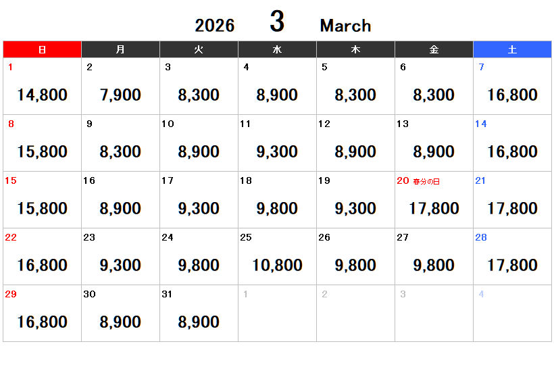Click the Wednesday header 水

coord(277,49)
